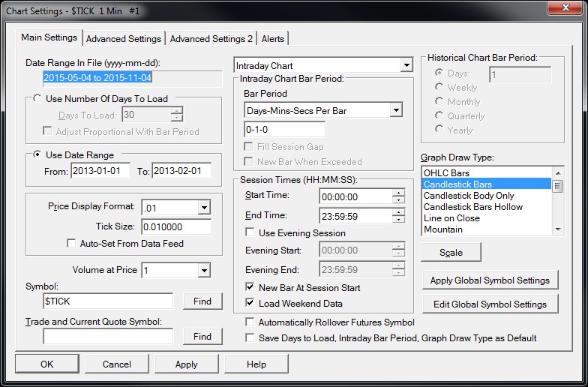
Task: Click Find button next to Symbol
Action: tap(202, 301)
